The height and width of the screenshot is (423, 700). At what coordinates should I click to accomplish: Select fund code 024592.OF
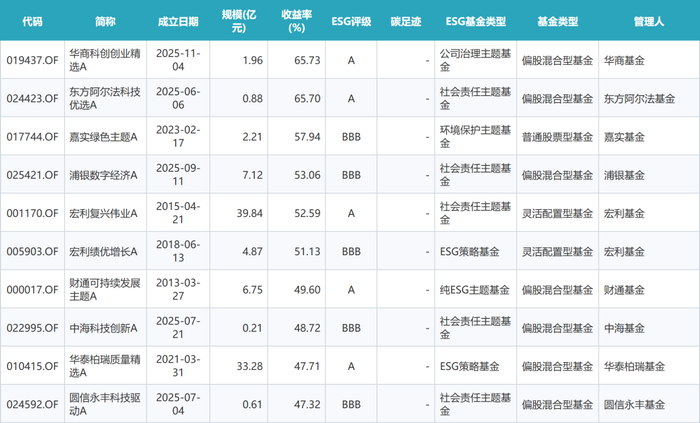[x=32, y=405]
